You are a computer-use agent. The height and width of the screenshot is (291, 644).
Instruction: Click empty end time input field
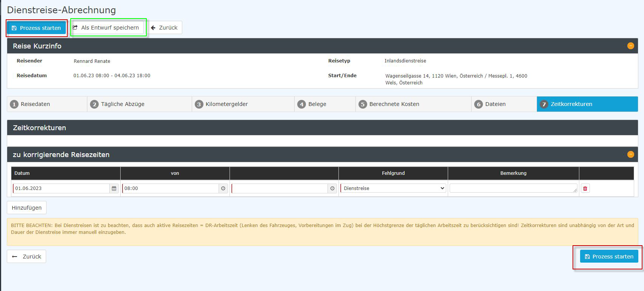pos(279,188)
